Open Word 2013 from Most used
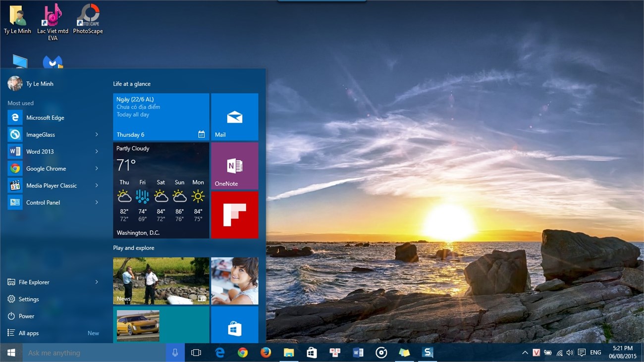 coord(54,152)
